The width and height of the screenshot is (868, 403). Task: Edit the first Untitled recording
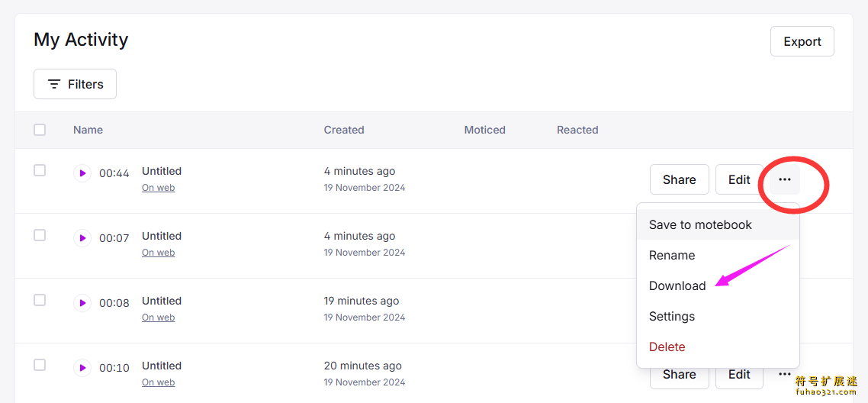739,179
